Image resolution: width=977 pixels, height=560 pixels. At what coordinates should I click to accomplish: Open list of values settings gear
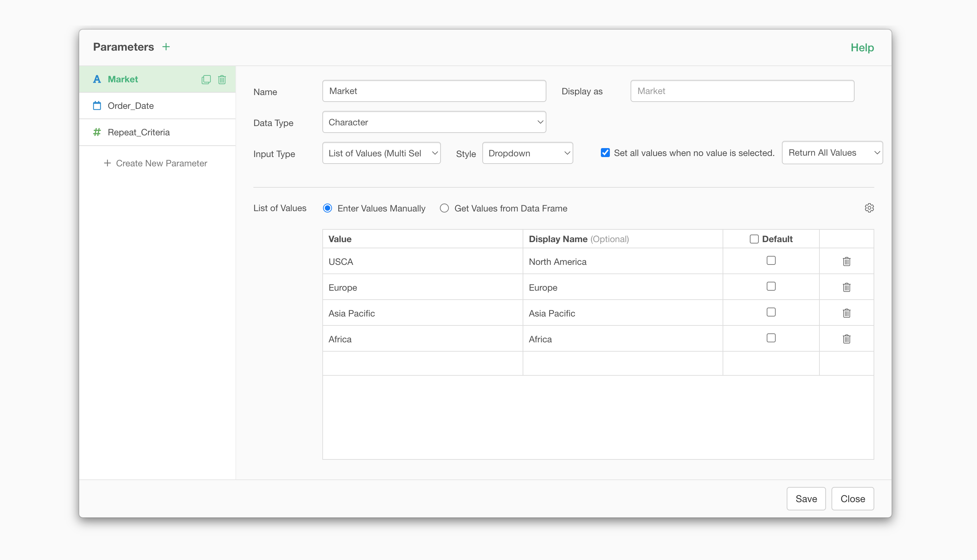point(869,208)
